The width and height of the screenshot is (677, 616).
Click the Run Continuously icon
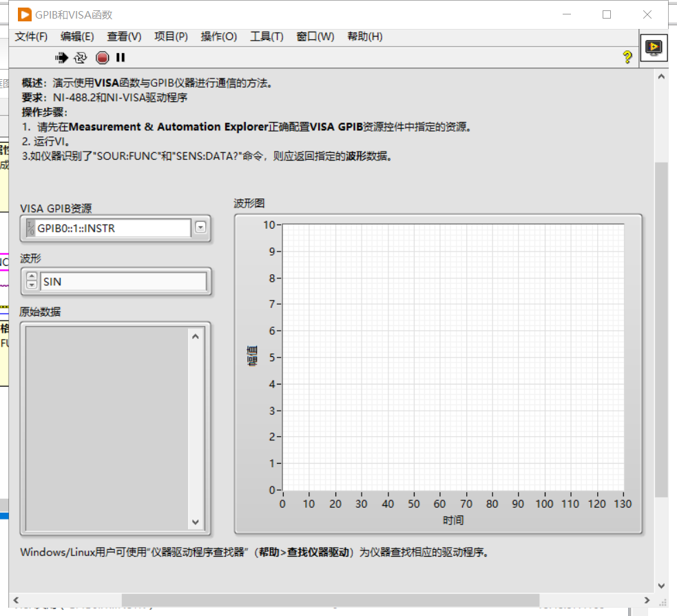coord(81,57)
